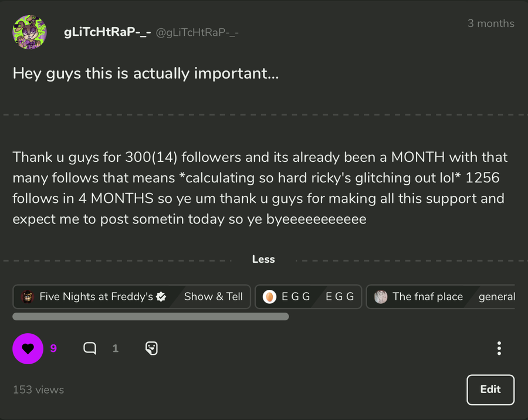This screenshot has width=528, height=420.
Task: Click the grey @gLiTcHtRaP-_- handle
Action: tap(197, 33)
